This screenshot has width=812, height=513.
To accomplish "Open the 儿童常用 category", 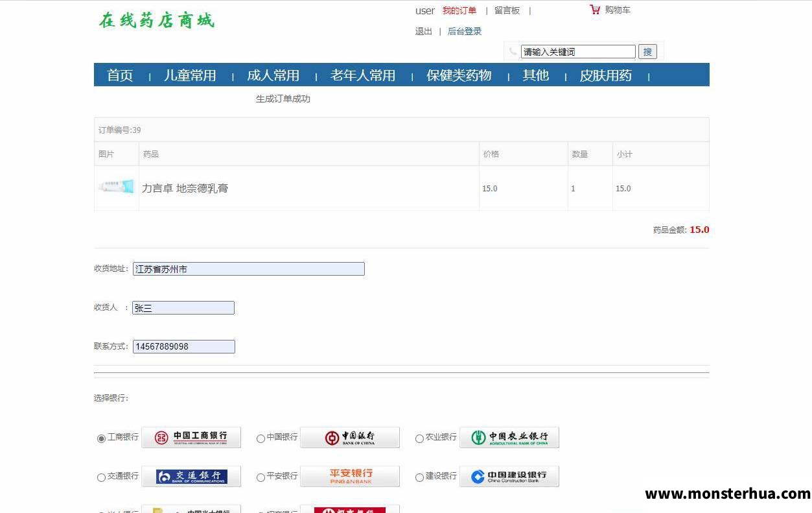I will [190, 75].
